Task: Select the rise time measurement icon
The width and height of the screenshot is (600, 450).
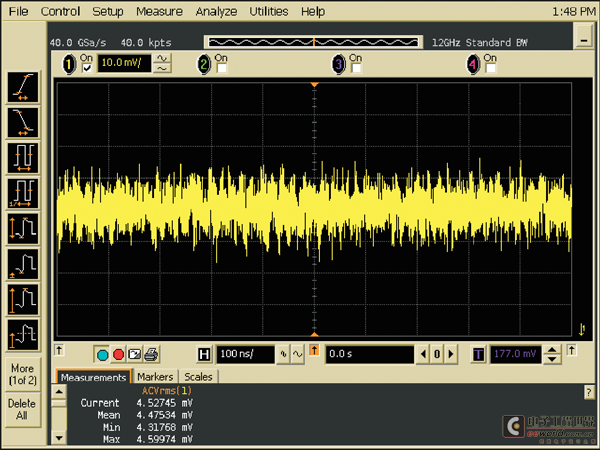Action: [22, 87]
